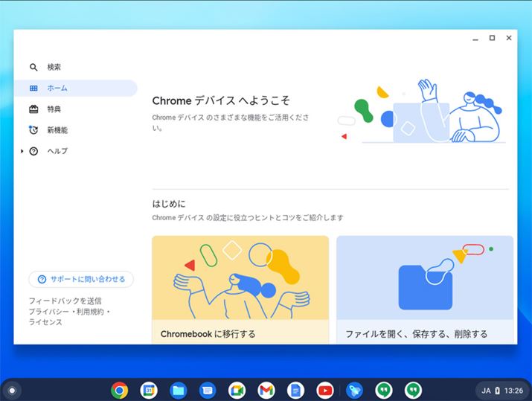Open the 新機能 what's new section
Image resolution: width=532 pixels, height=401 pixels.
[75, 130]
